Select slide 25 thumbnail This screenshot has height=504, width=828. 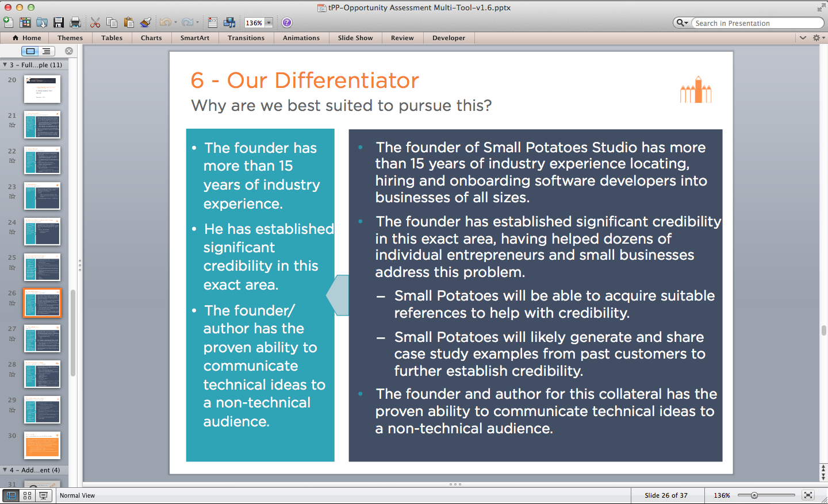pyautogui.click(x=42, y=267)
